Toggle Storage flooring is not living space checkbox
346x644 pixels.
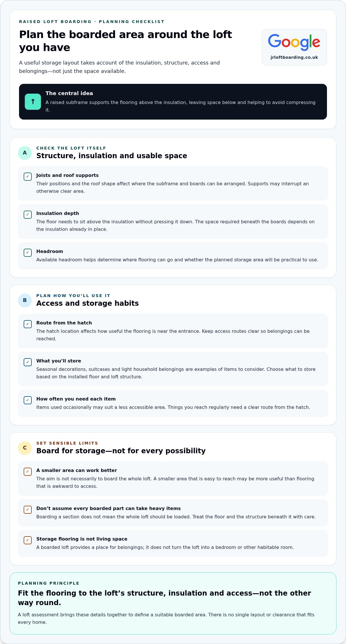[28, 540]
